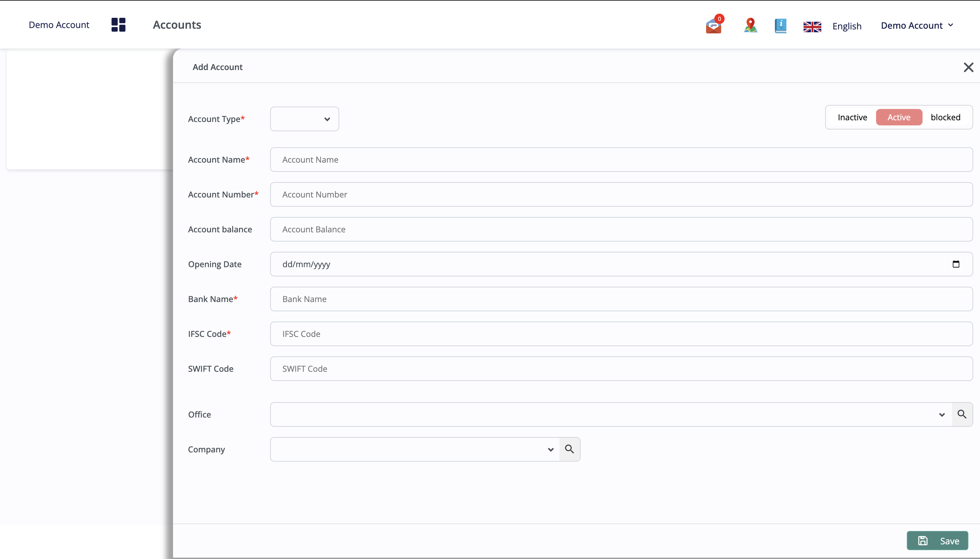980x559 pixels.
Task: Click the Company field search icon
Action: point(570,449)
